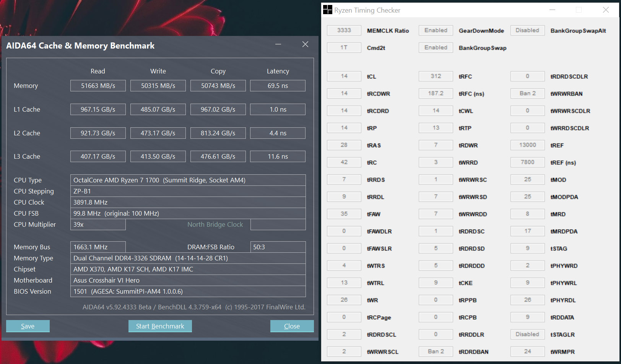Click the L1 Cache Read value 967.15 GB/s

pyautogui.click(x=98, y=109)
